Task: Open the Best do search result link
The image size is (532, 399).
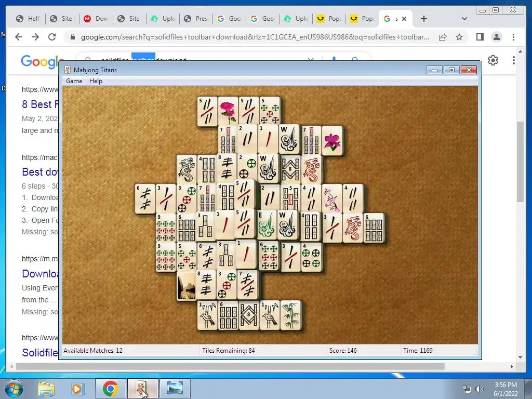Action: pos(40,171)
